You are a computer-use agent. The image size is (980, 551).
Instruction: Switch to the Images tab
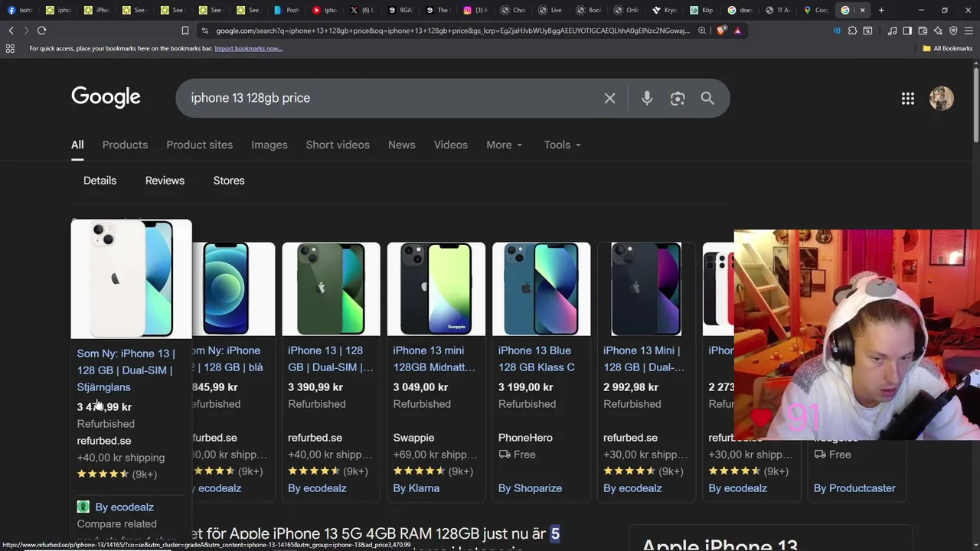269,145
